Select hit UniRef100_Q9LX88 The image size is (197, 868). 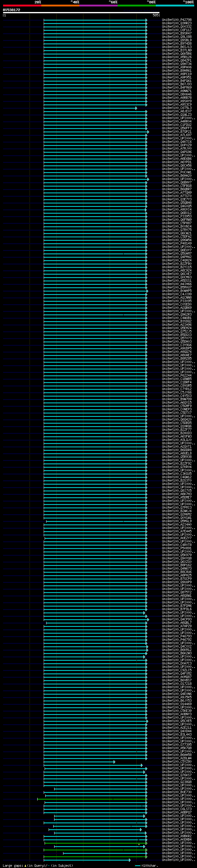click(x=177, y=37)
